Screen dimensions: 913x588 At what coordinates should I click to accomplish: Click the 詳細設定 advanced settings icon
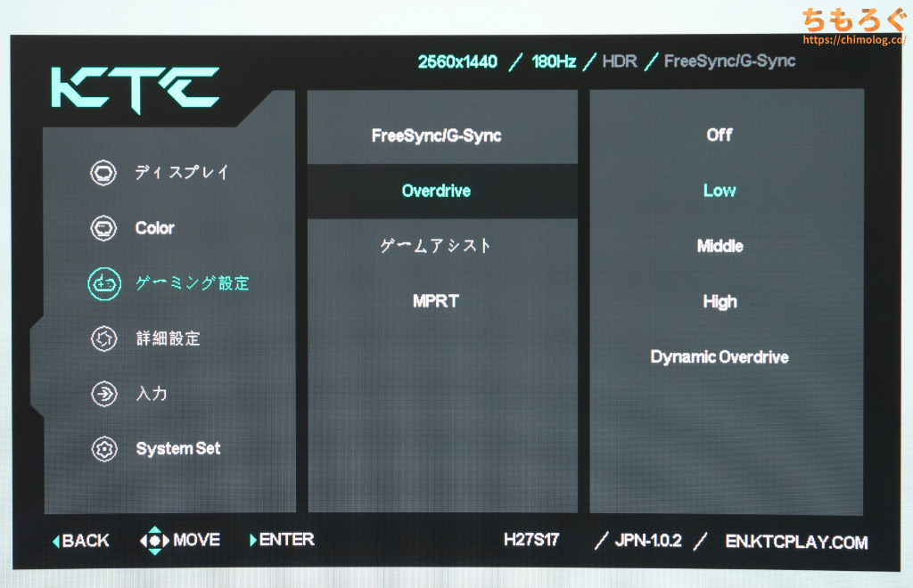coord(103,339)
